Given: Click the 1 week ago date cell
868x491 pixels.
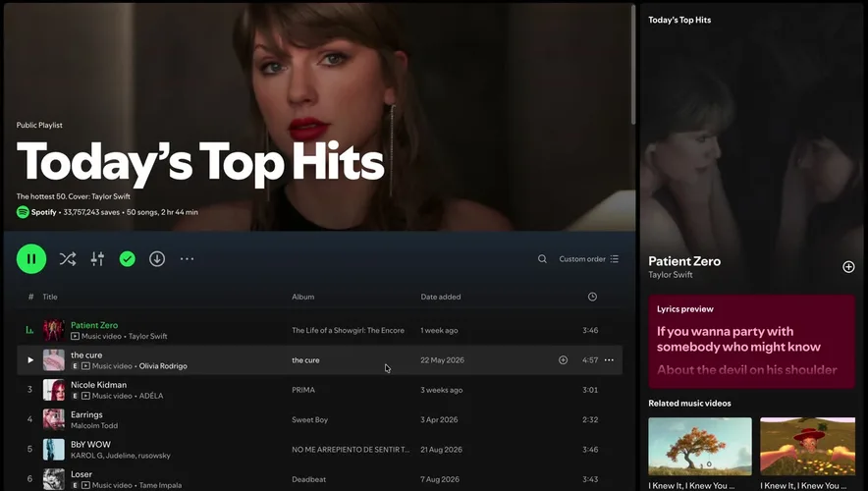Looking at the screenshot, I should tap(439, 330).
